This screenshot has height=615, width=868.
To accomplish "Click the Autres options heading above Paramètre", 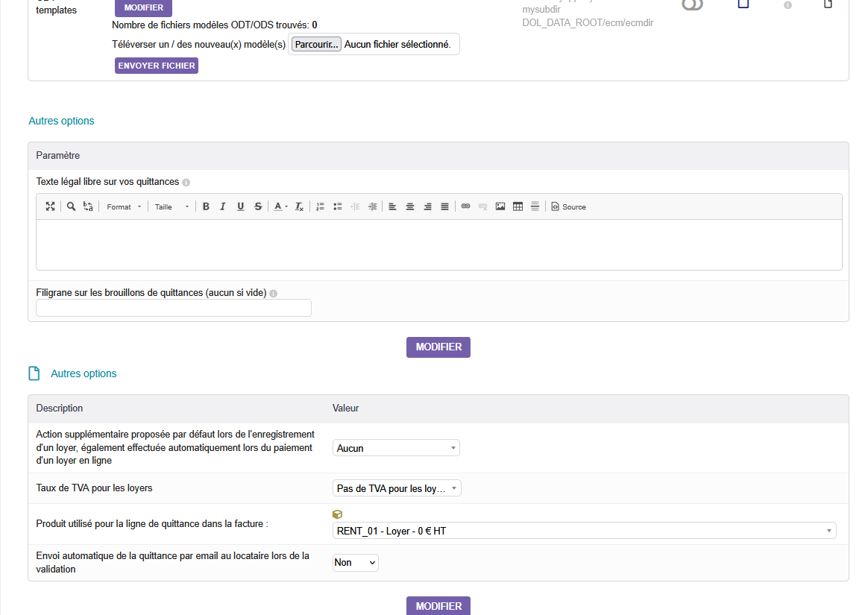I will [61, 121].
